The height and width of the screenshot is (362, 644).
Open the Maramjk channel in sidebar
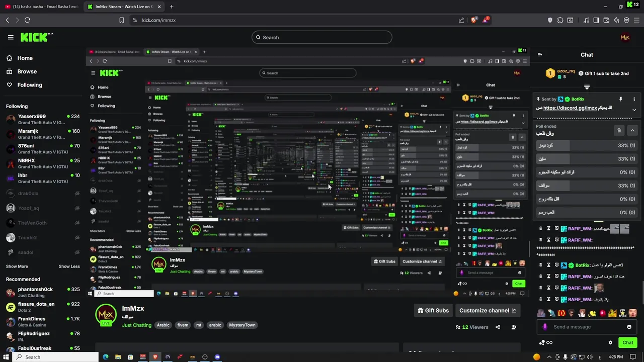coord(43,134)
